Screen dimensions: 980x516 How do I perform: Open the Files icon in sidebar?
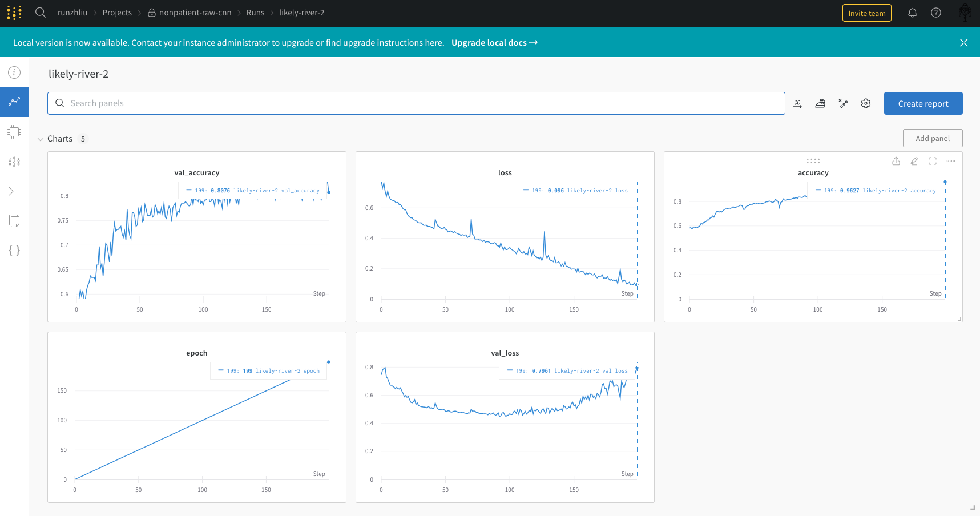[14, 221]
